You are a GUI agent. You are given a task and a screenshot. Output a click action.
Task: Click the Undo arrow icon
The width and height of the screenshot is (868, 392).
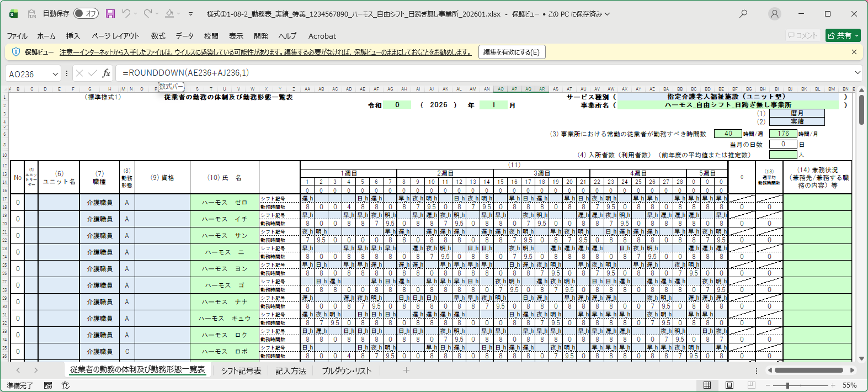126,14
